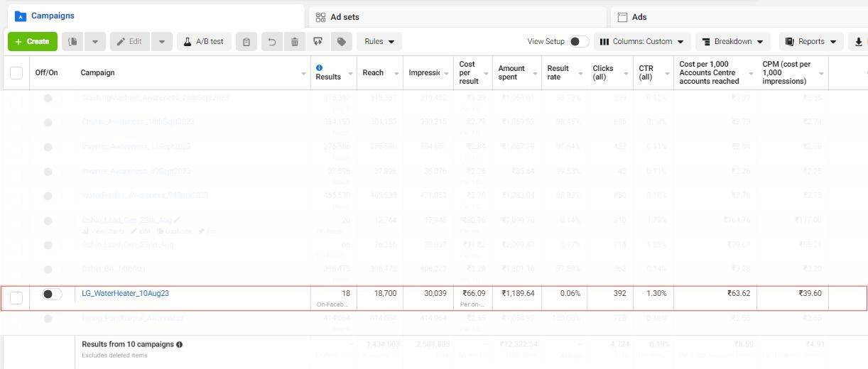Click the undo arrow icon

point(271,42)
